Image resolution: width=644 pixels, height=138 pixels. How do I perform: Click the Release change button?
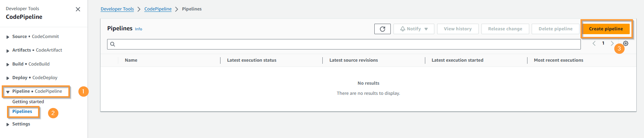pyautogui.click(x=505, y=29)
